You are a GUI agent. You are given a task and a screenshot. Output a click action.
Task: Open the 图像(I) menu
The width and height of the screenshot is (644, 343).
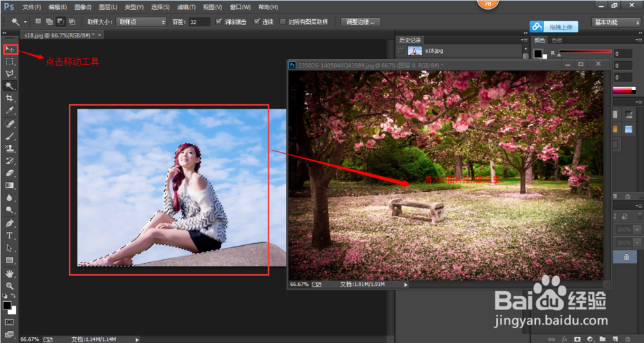(83, 7)
